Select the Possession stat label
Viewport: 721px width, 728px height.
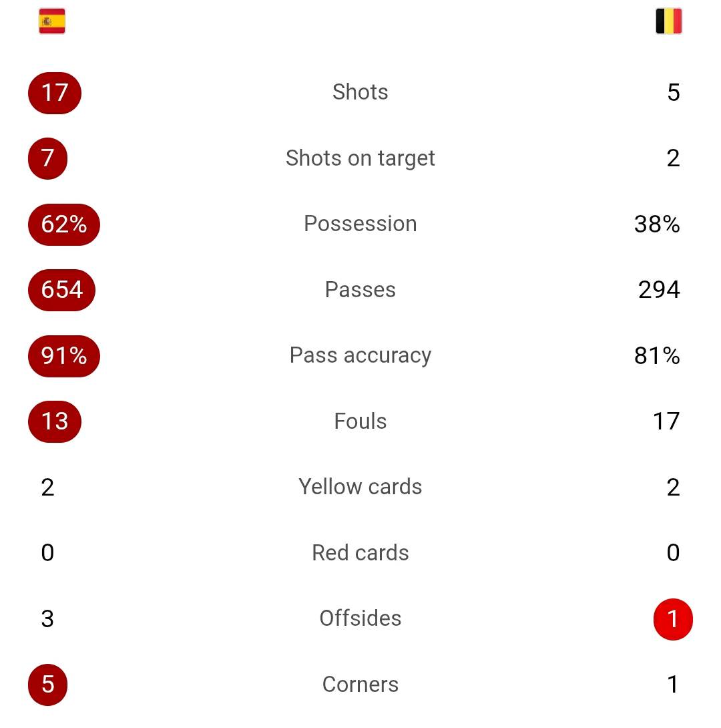[360, 224]
